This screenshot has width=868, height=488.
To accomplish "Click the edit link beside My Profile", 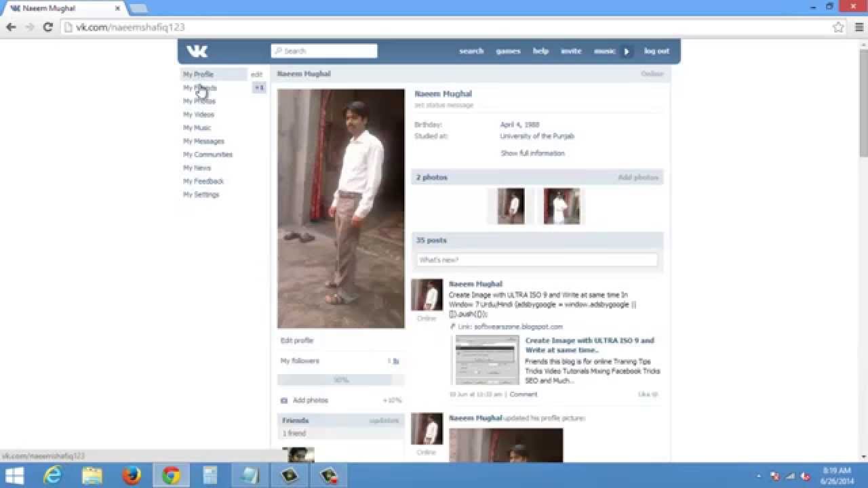I will coord(256,75).
